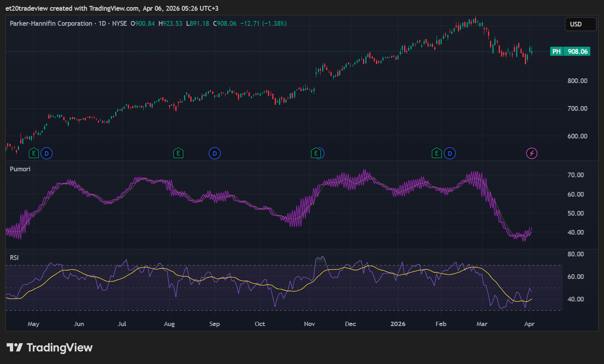Open the earnings E marker in August
The image size is (604, 364).
178,153
